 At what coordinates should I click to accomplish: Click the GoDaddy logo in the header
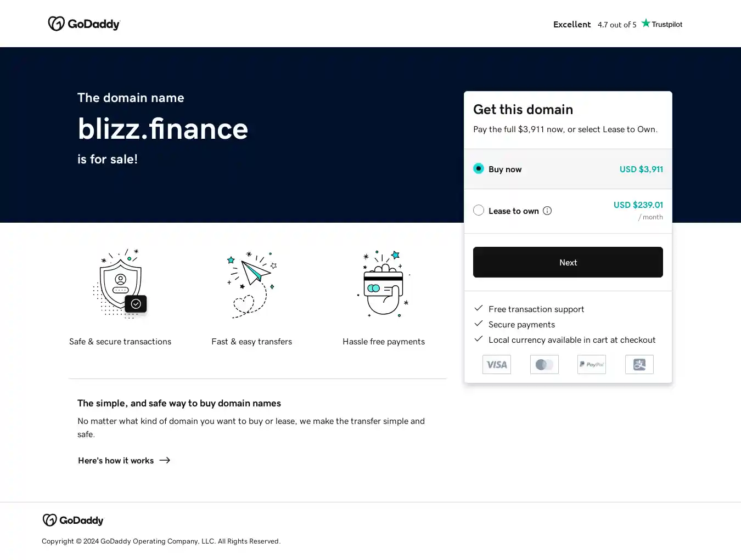coord(84,24)
